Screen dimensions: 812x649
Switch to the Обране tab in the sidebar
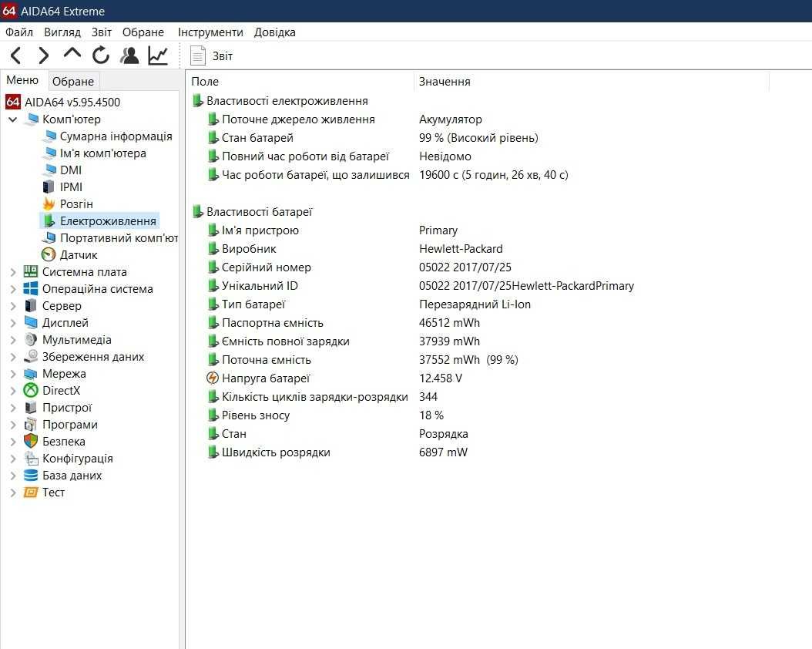(73, 82)
